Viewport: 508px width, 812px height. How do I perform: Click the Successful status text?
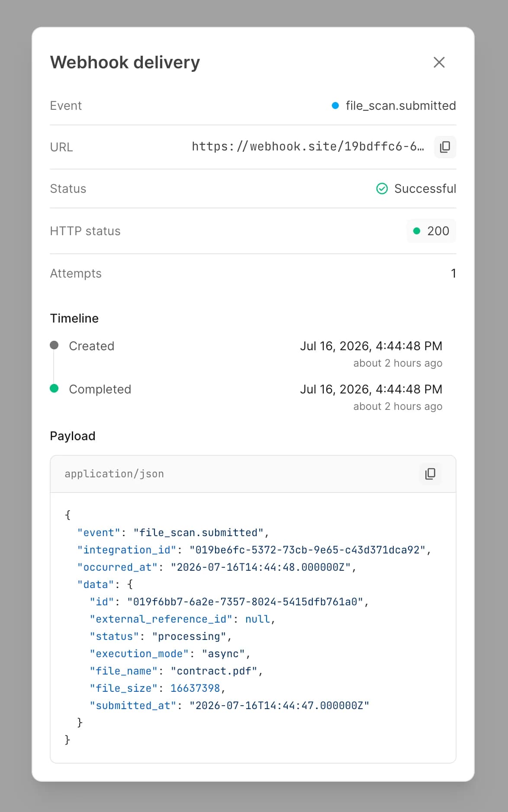pos(425,189)
